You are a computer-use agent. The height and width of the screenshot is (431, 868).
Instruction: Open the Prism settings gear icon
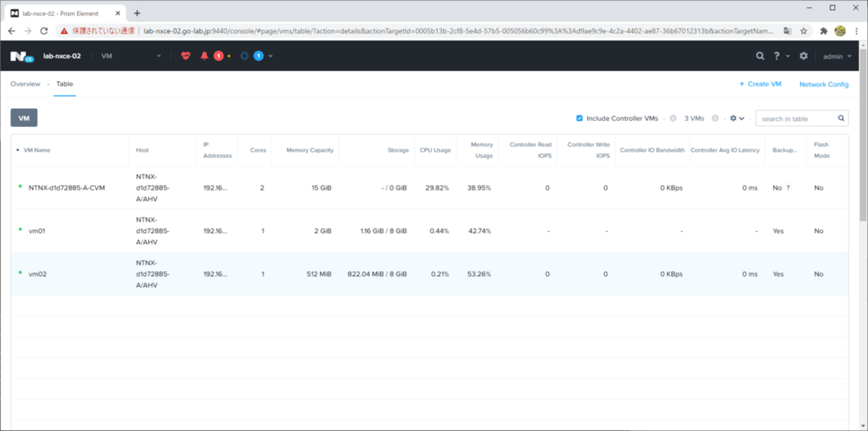tap(803, 56)
